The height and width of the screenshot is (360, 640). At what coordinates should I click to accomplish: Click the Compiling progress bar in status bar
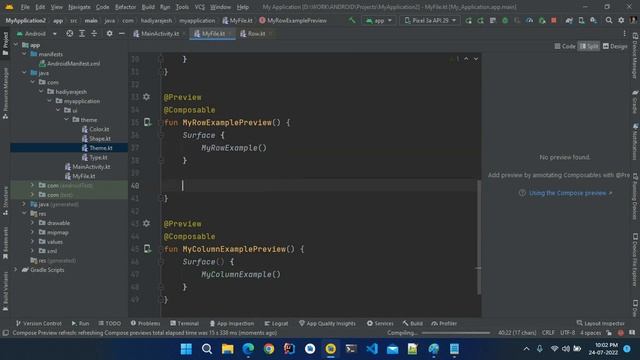click(x=456, y=333)
